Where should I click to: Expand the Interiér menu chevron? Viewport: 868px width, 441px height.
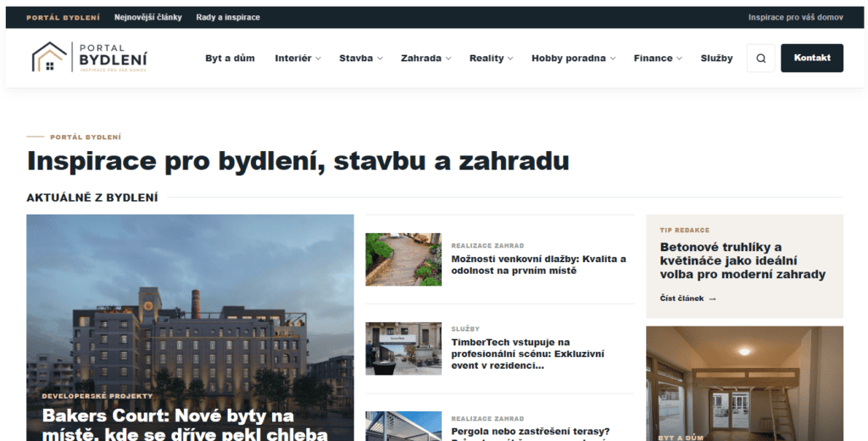coord(319,59)
